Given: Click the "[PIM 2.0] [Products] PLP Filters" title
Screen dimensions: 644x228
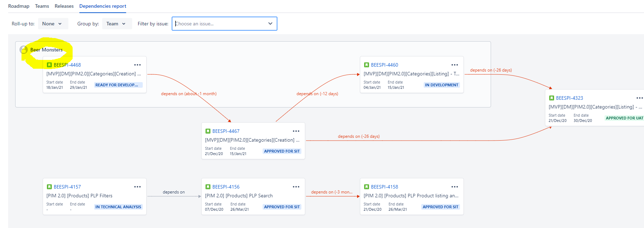Looking at the screenshot, I should [79, 196].
